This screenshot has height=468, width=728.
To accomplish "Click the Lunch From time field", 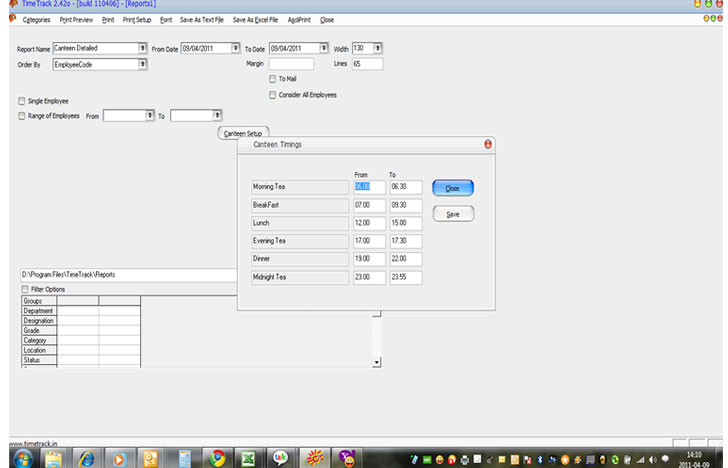I will point(369,223).
